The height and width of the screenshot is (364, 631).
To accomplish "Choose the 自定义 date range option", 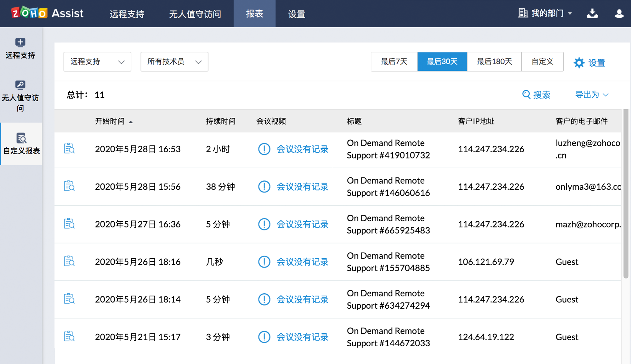I will [542, 61].
